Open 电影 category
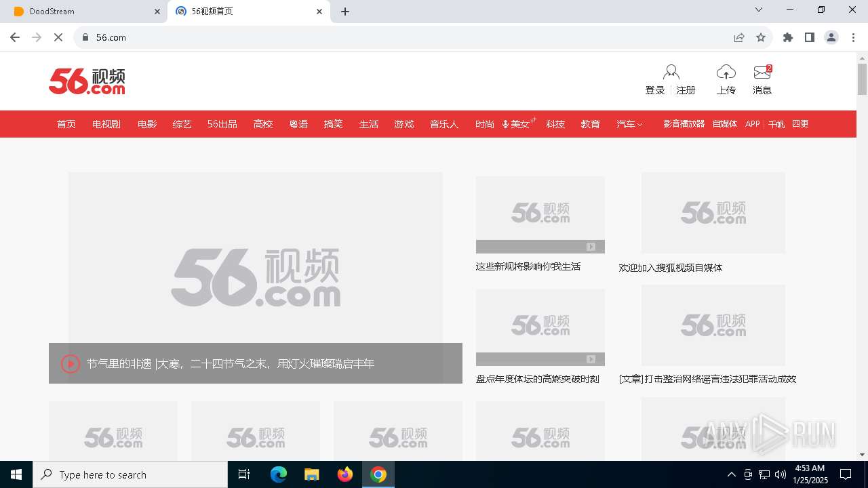 tap(147, 124)
